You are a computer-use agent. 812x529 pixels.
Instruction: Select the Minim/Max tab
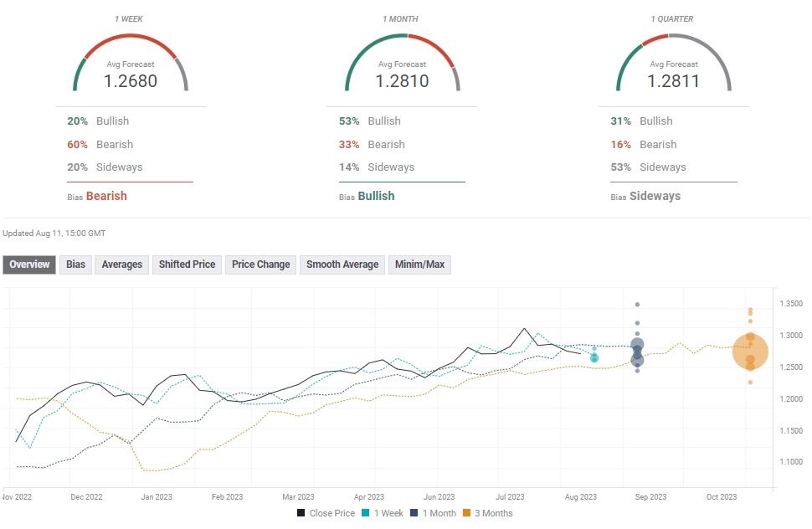click(x=420, y=264)
